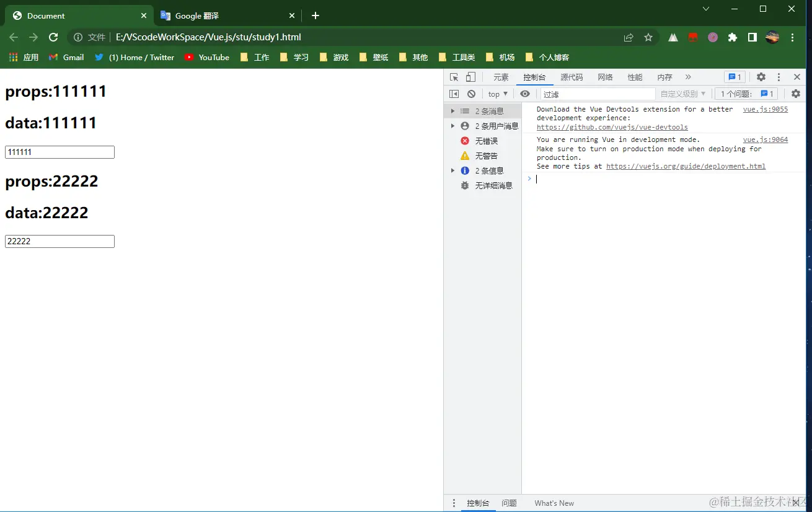Open the DevTools three-dot customize menu
Screen dimensions: 812x512
pyautogui.click(x=779, y=77)
